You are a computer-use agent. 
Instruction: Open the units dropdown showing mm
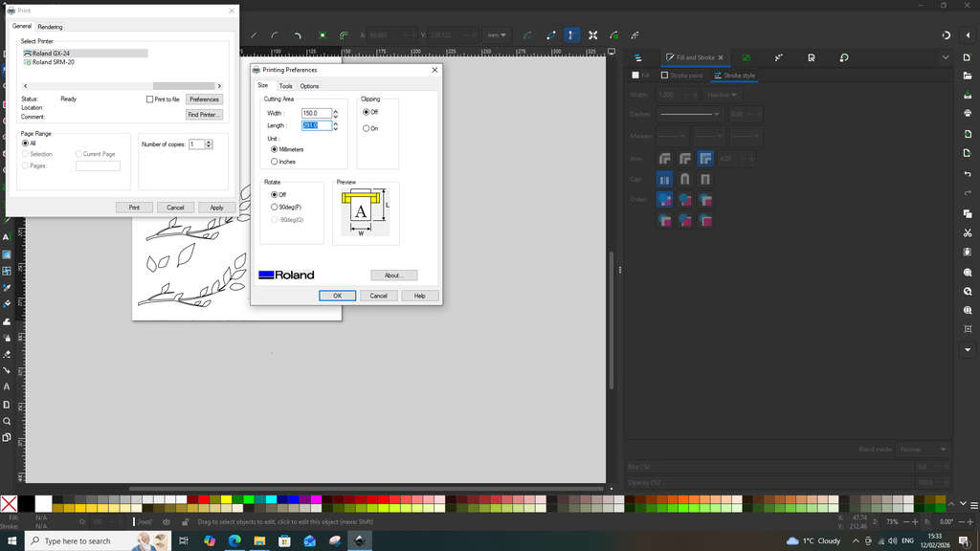click(497, 35)
